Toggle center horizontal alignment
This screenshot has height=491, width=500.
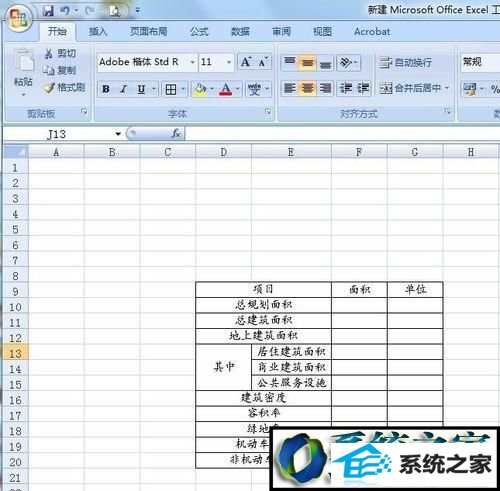[x=307, y=89]
